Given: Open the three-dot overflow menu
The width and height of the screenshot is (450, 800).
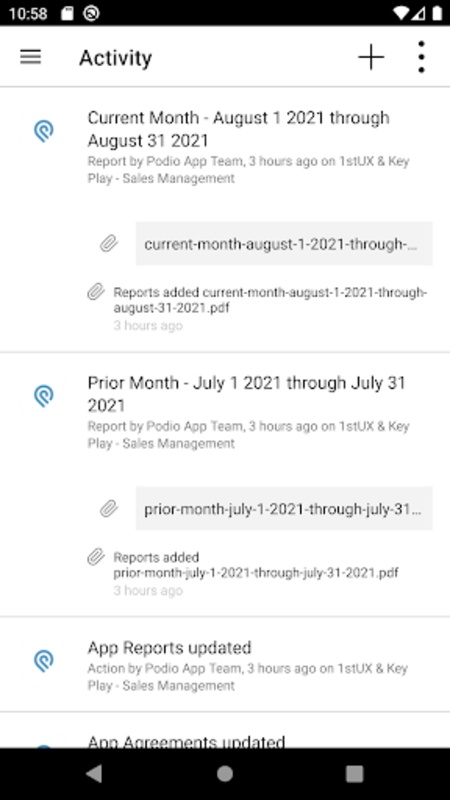Looking at the screenshot, I should click(x=421, y=57).
